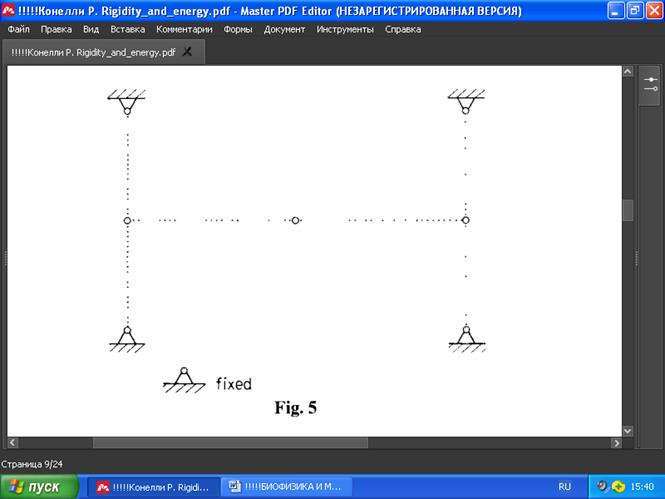Open the Файл menu

coord(18,29)
